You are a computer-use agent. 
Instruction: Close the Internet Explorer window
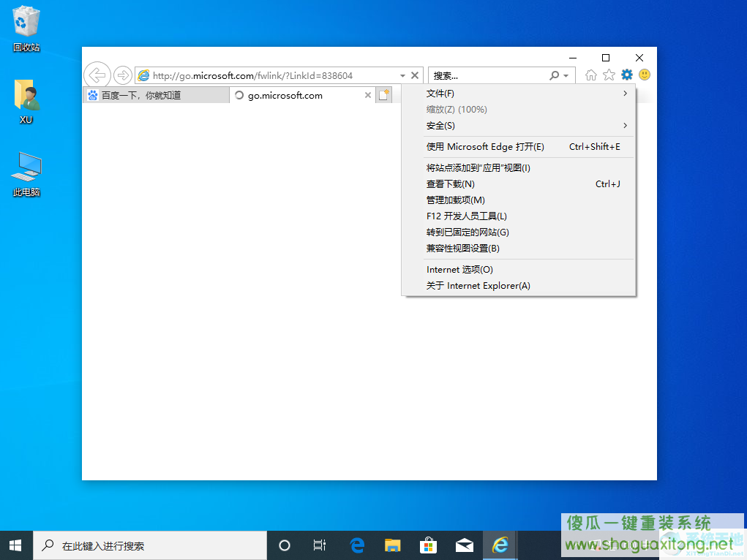click(x=639, y=58)
